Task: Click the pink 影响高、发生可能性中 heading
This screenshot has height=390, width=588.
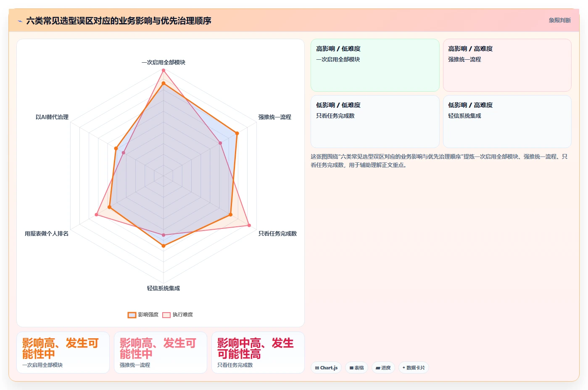Action: (x=158, y=348)
